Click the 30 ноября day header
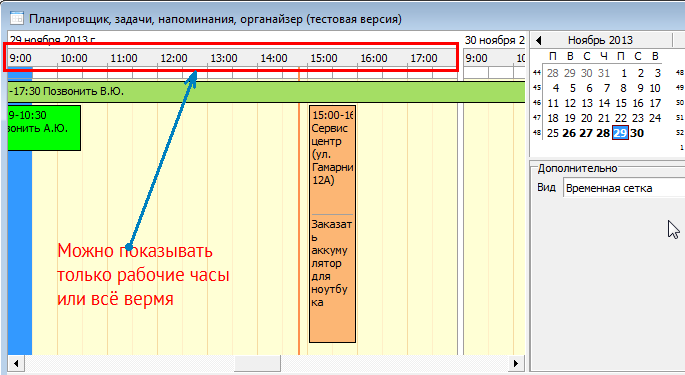 [x=494, y=40]
